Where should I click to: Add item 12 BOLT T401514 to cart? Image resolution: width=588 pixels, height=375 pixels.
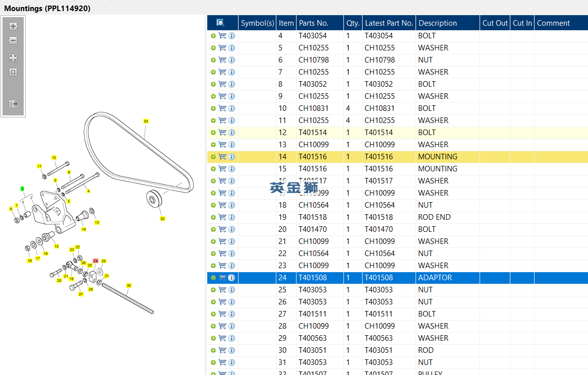[222, 133]
